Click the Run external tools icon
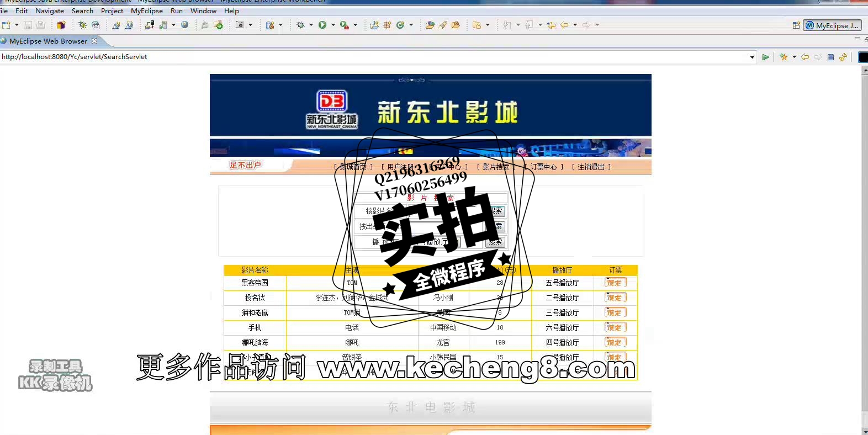Viewport: 868px width, 435px height. click(x=344, y=25)
